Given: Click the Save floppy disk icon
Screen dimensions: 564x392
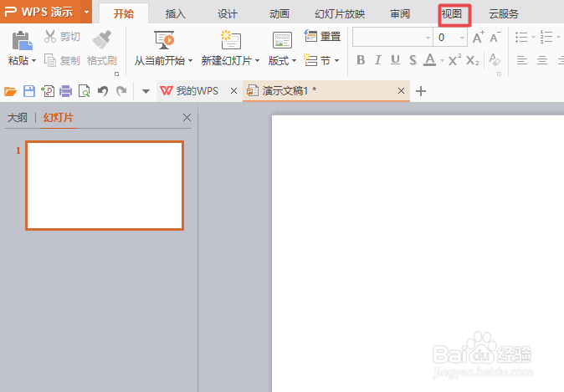Looking at the screenshot, I should pyautogui.click(x=29, y=91).
